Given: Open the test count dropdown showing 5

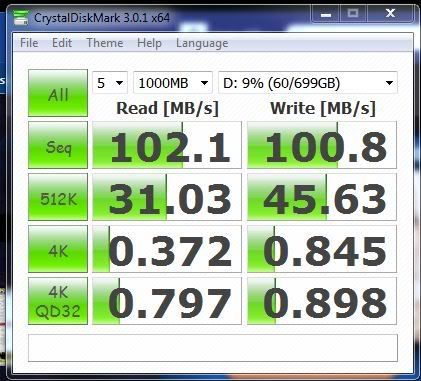Looking at the screenshot, I should [x=110, y=83].
